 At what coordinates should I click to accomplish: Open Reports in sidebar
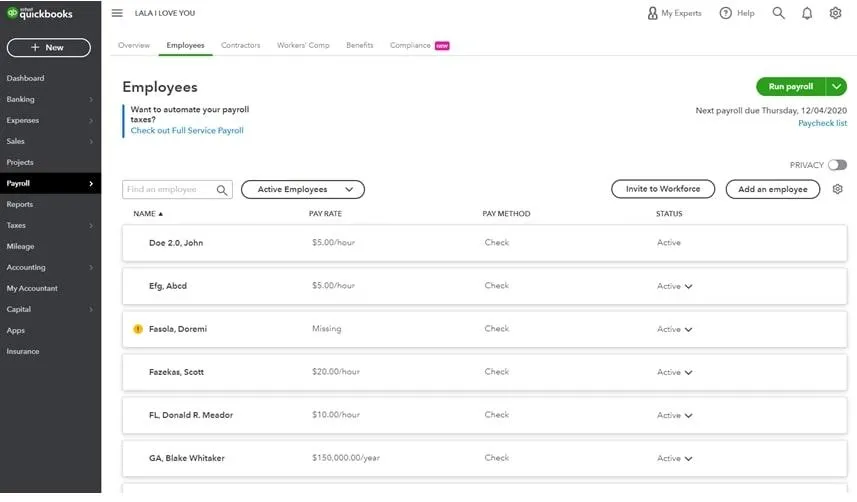pyautogui.click(x=20, y=205)
